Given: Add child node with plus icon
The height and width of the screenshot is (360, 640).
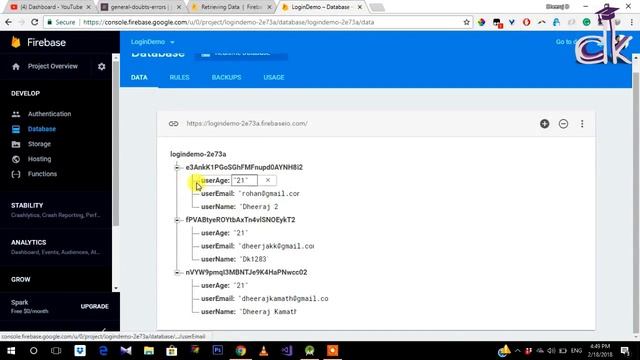Looking at the screenshot, I should click(544, 124).
